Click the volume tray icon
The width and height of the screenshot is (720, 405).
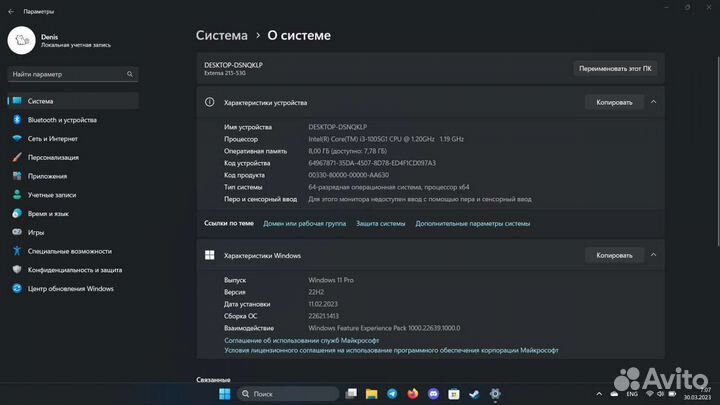660,394
